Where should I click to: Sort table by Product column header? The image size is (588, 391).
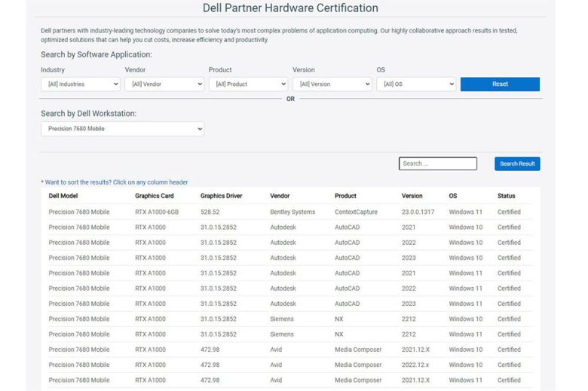(x=345, y=196)
